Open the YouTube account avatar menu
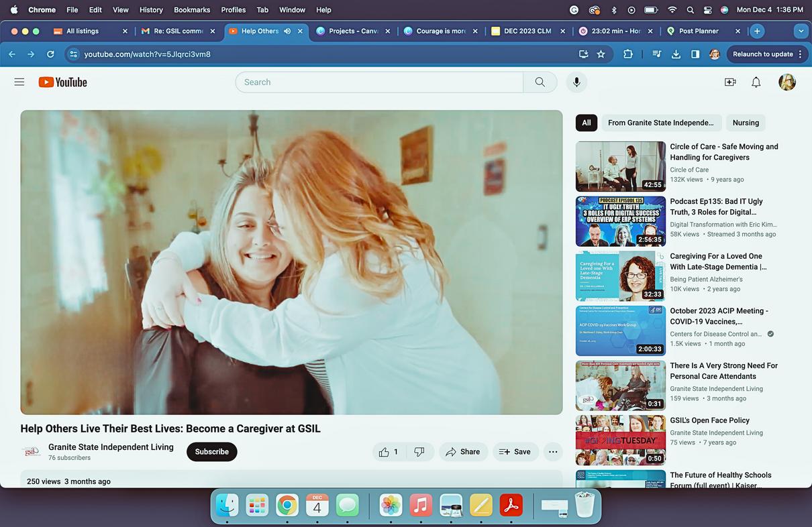Image resolution: width=812 pixels, height=527 pixels. 787,82
